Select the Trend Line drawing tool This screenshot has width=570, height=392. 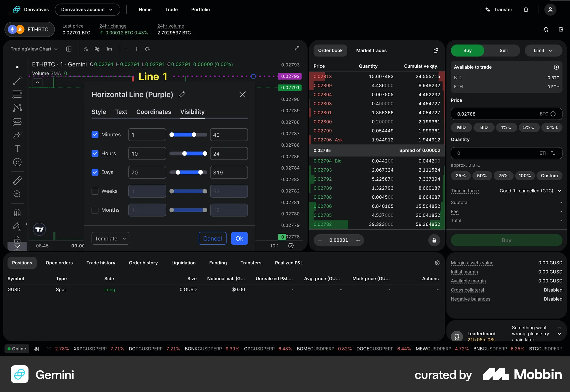click(x=17, y=80)
